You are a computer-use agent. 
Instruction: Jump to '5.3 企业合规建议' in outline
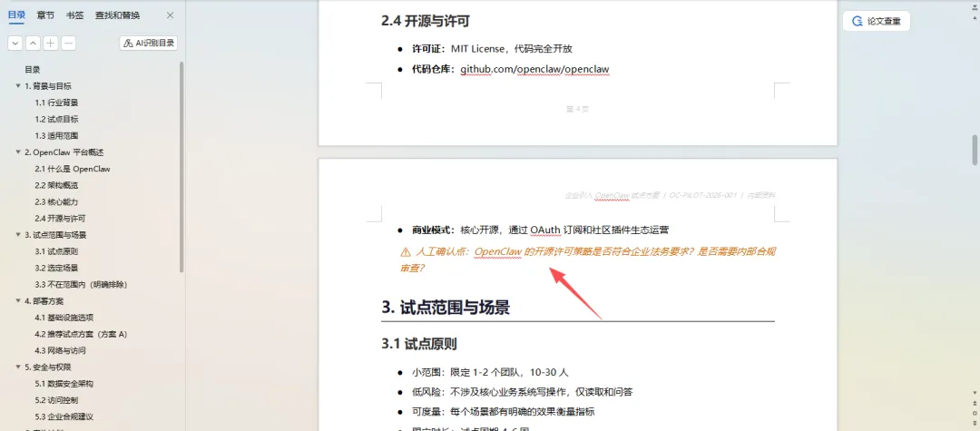point(64,416)
